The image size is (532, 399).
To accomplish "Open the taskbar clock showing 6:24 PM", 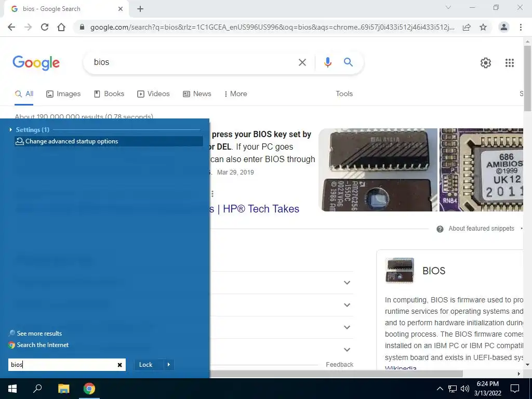I will point(487,389).
